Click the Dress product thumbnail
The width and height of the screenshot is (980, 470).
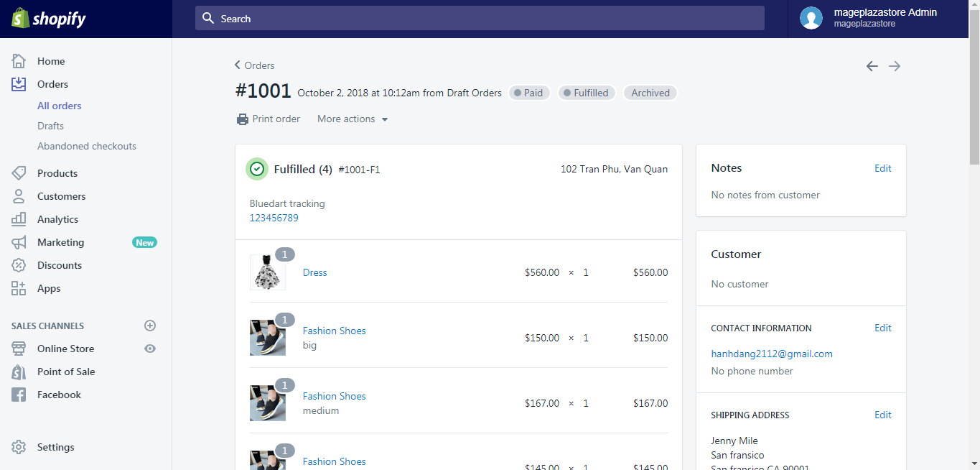point(267,272)
